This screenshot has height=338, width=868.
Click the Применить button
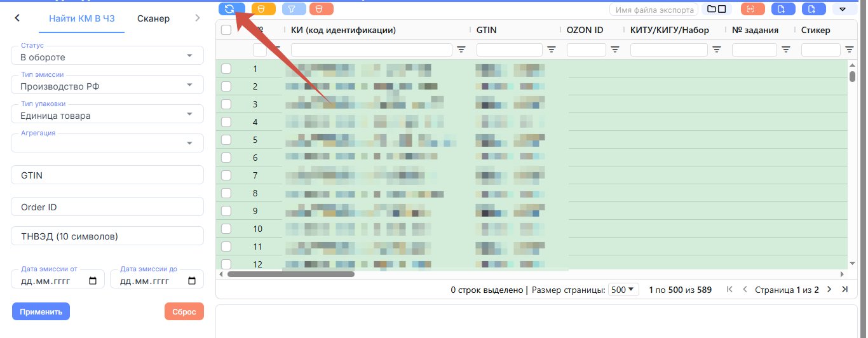point(41,312)
